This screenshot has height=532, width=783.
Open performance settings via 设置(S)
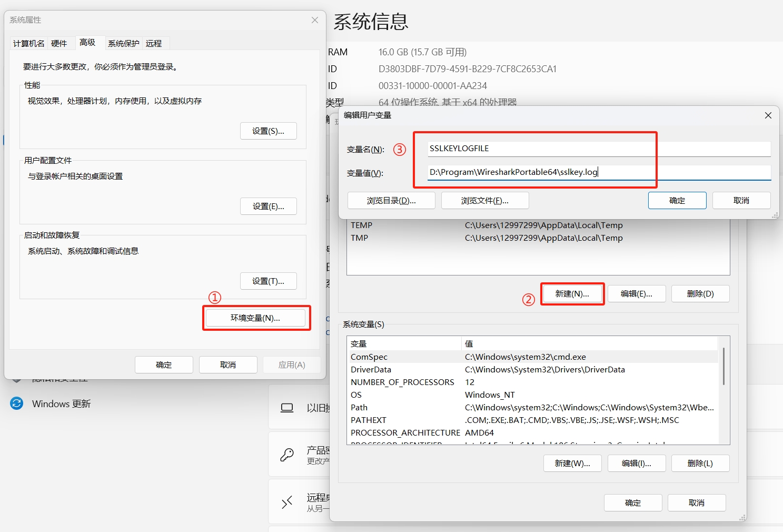pyautogui.click(x=269, y=131)
